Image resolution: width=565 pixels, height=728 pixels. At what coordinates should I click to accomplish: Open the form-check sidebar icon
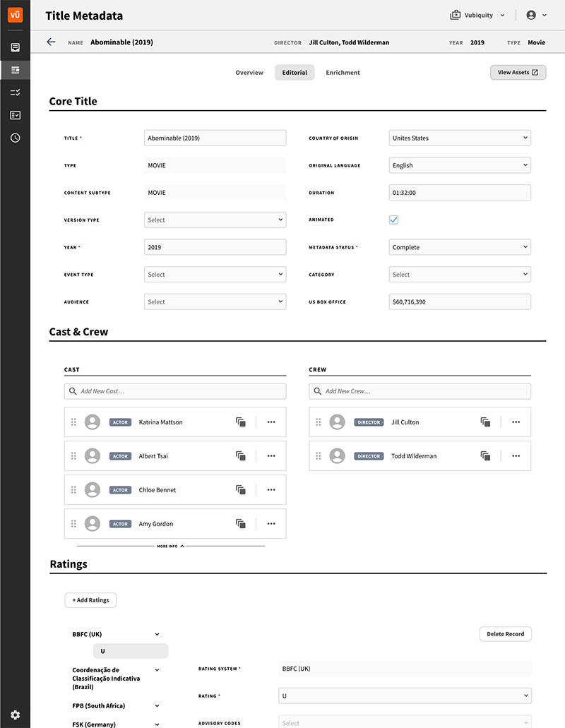[x=16, y=115]
